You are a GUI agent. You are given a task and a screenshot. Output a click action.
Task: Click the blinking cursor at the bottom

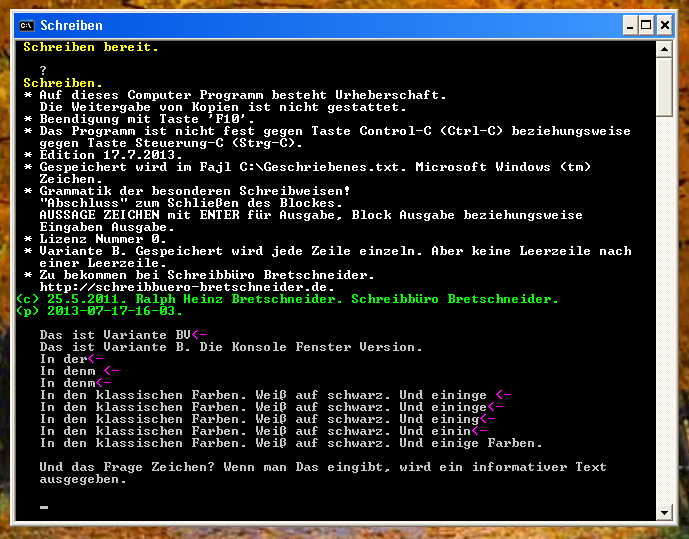43,507
